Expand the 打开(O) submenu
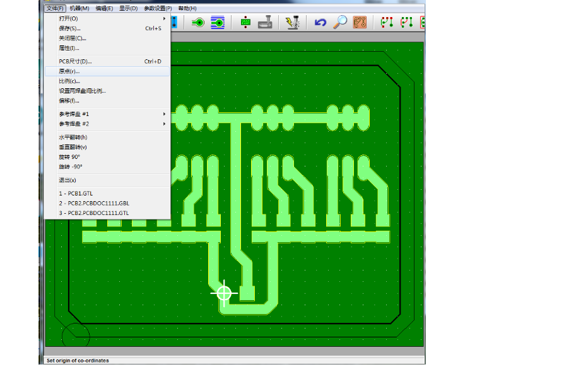The image size is (588, 367). (107, 18)
